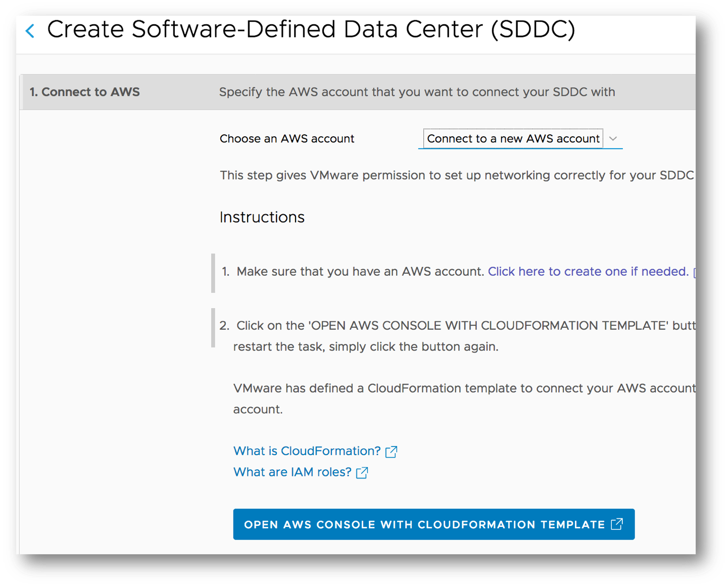Viewport: 728px width, 586px height.
Task: Open the 'What is CloudFormation?' link
Action: coord(307,451)
